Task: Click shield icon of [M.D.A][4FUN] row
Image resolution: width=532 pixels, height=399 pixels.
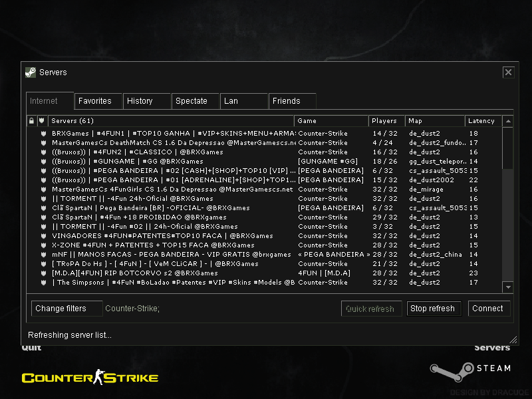Action: 43,273
